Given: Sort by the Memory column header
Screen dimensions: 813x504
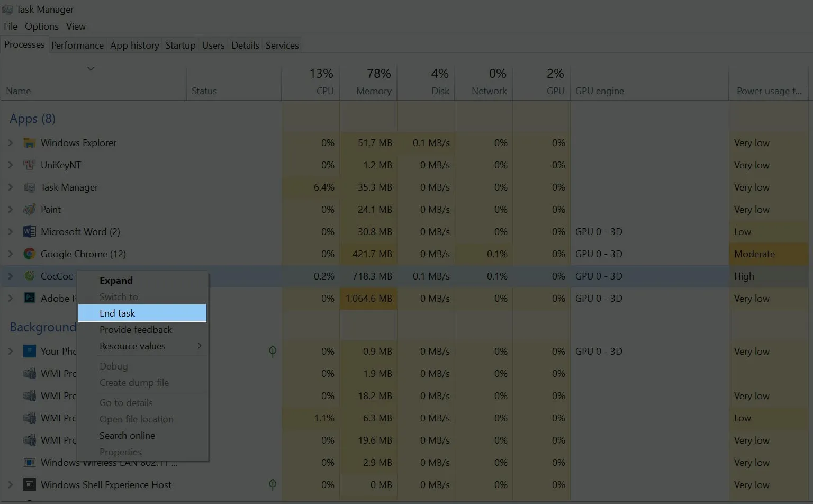Looking at the screenshot, I should pyautogui.click(x=368, y=83).
